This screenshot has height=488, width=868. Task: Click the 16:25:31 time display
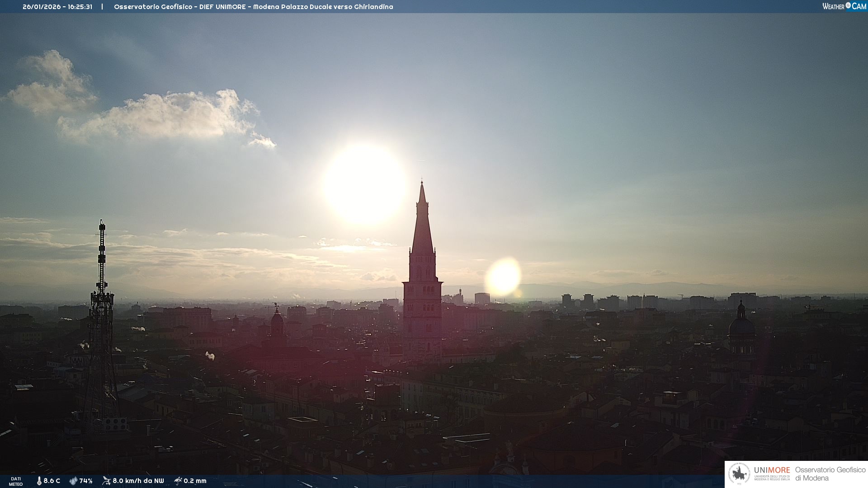80,7
